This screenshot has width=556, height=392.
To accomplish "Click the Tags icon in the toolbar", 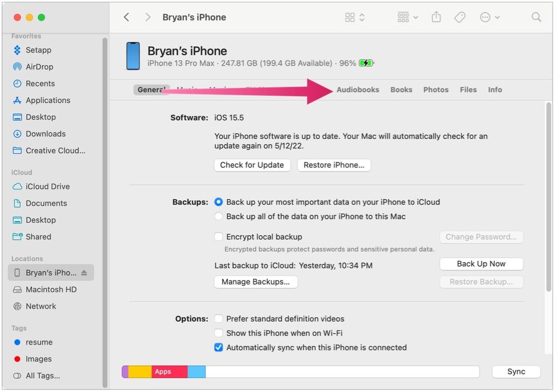I will pyautogui.click(x=460, y=17).
